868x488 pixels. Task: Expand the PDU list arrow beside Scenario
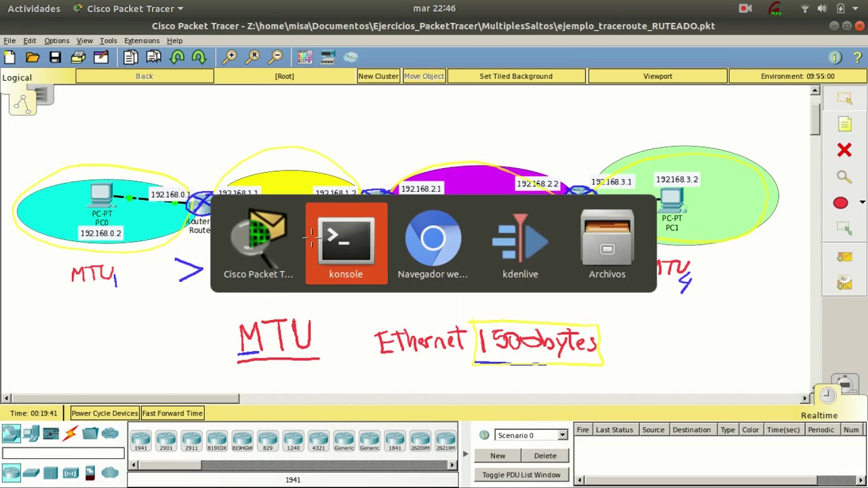click(465, 454)
